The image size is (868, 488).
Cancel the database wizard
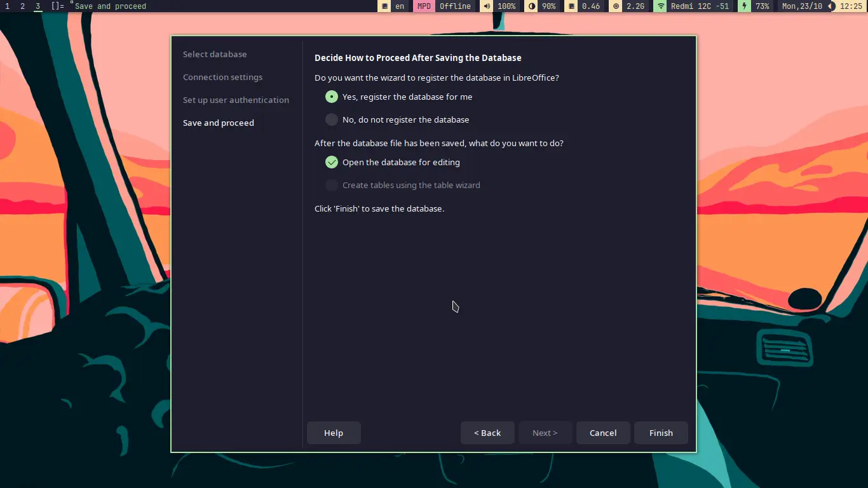coord(603,433)
